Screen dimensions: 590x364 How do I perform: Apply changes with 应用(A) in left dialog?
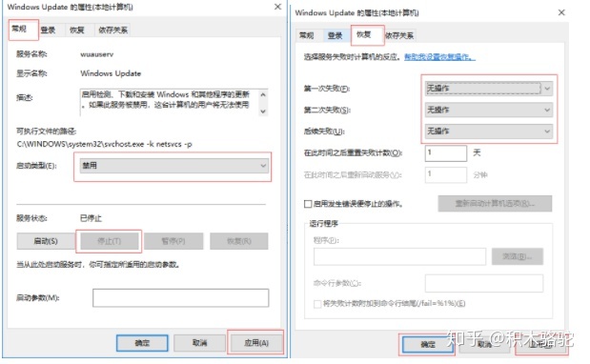click(x=256, y=343)
